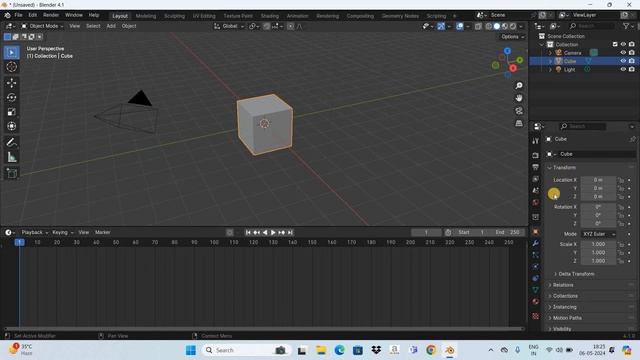
Task: Play the animation in the timeline
Action: 273,232
